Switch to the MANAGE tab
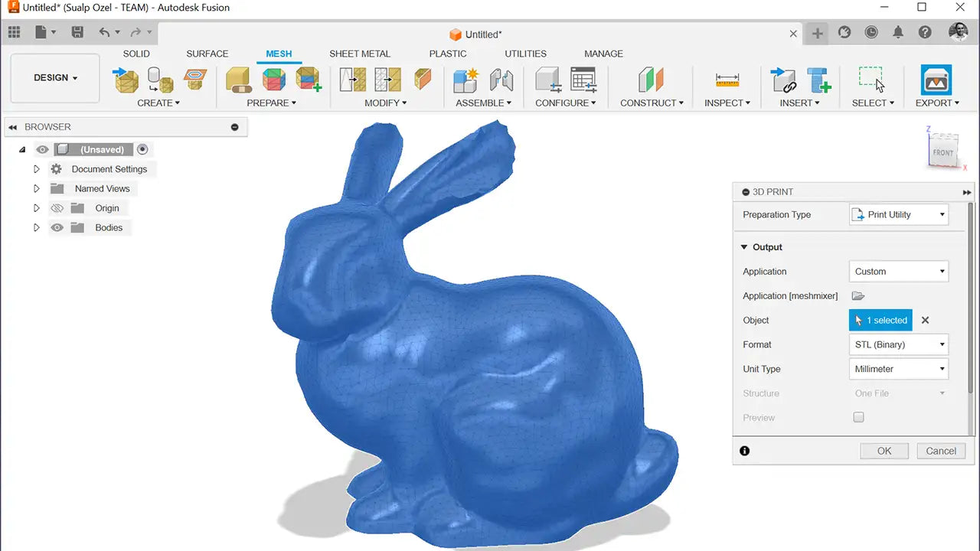This screenshot has width=980, height=551. (x=603, y=54)
